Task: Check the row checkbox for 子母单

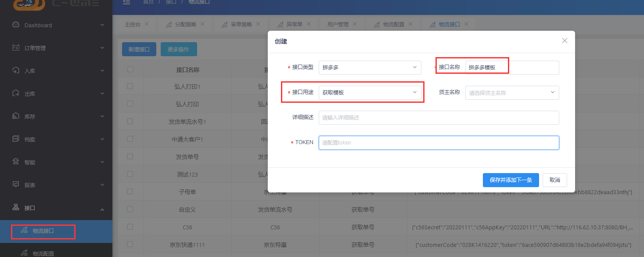Action: (x=130, y=192)
